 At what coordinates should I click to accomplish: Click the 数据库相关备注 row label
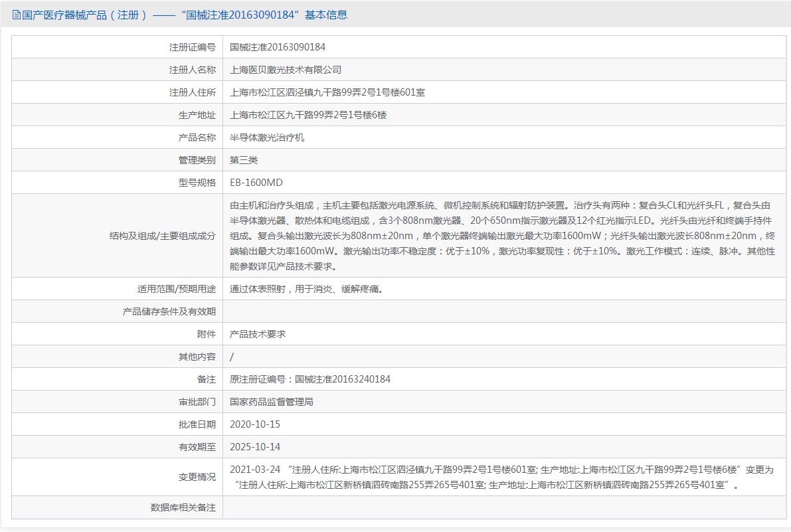coord(183,507)
